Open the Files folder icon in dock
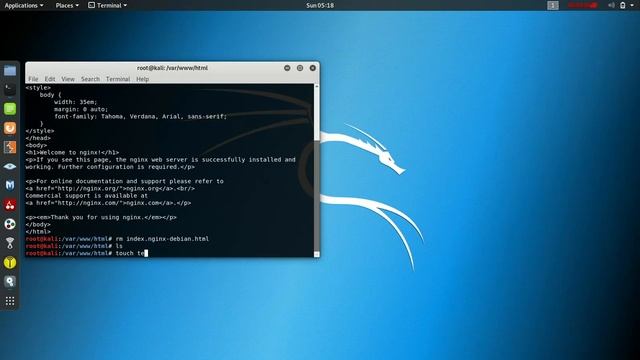The width and height of the screenshot is (640, 360). coord(10,70)
